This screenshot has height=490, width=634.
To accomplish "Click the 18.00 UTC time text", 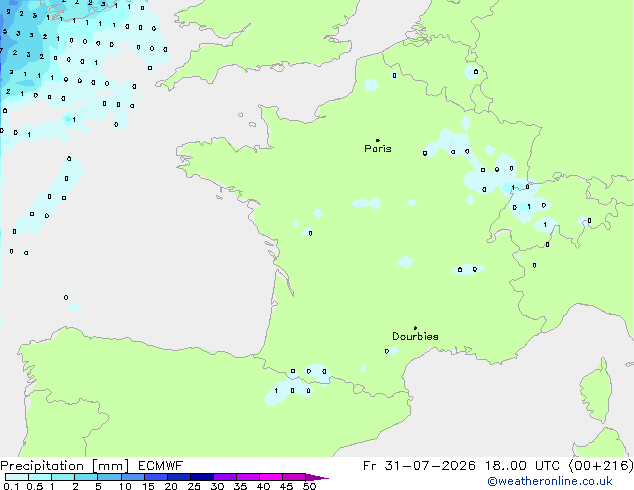I will click(x=522, y=466).
